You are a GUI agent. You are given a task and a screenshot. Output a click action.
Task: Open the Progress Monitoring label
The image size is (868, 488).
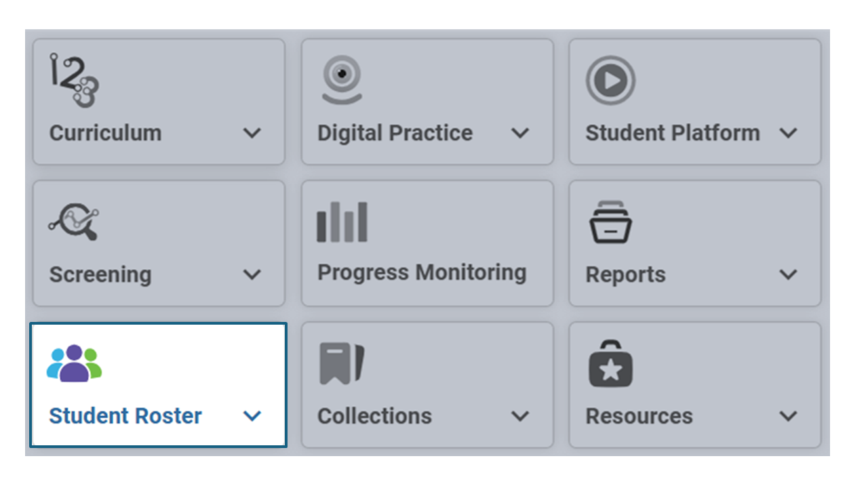coord(422,272)
